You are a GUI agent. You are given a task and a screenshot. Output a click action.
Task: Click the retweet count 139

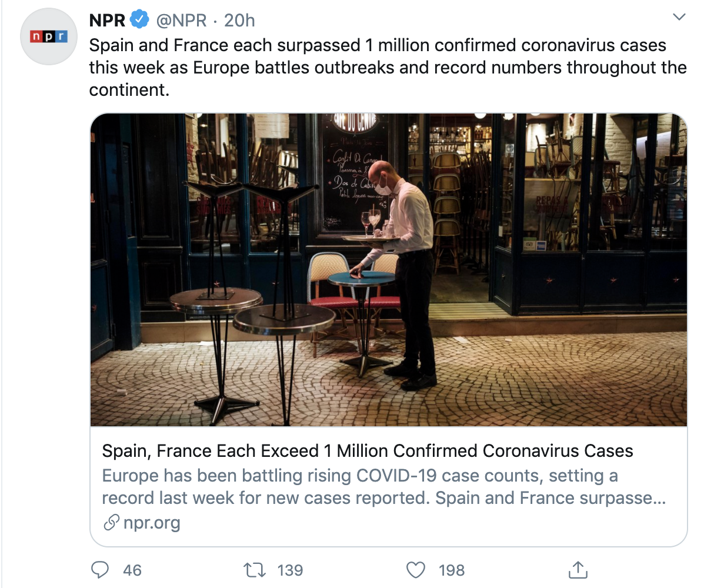(x=289, y=570)
